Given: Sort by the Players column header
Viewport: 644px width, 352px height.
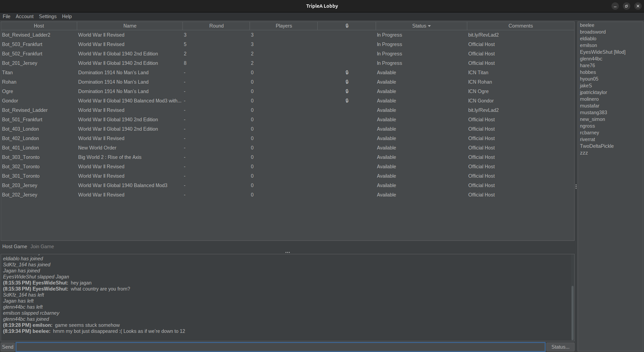Looking at the screenshot, I should point(284,26).
